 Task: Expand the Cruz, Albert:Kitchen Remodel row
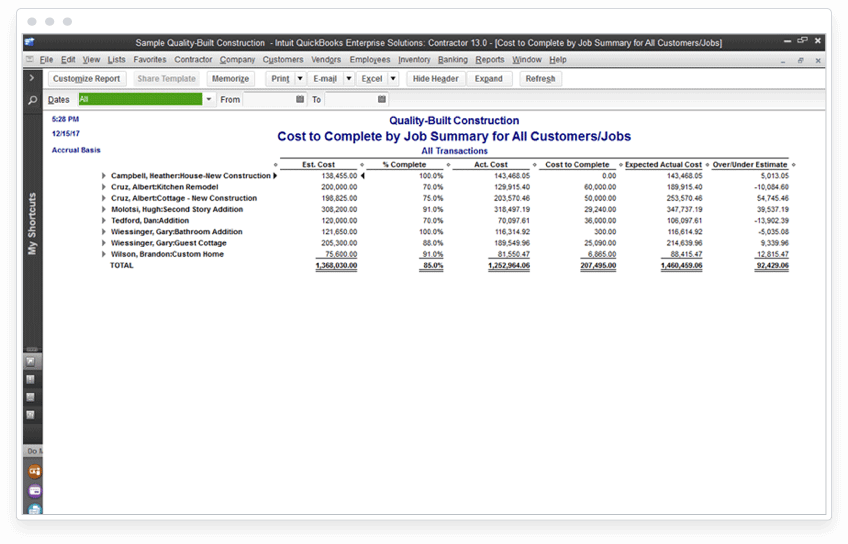click(103, 187)
